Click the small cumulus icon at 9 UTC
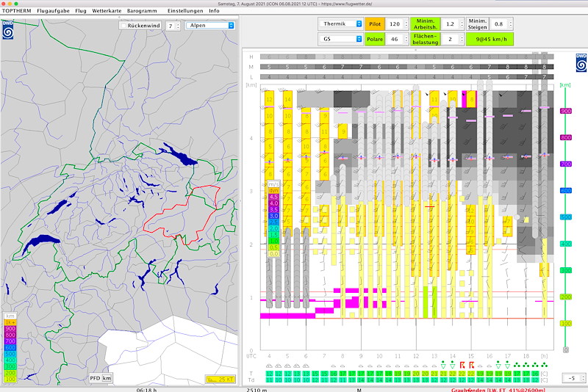This screenshot has height=392, width=588. [x=361, y=366]
